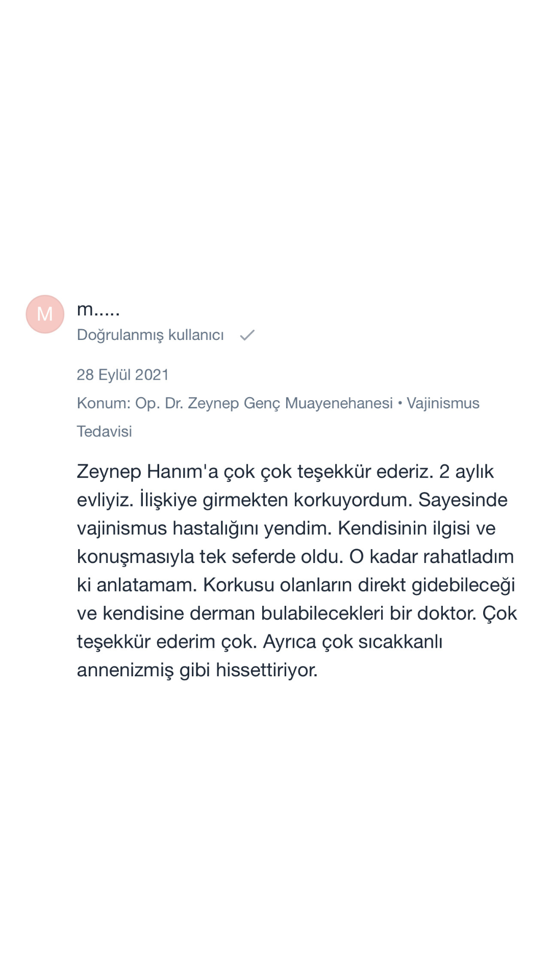Open the reviewer name "m....."
This screenshot has width=551, height=980.
98,309
